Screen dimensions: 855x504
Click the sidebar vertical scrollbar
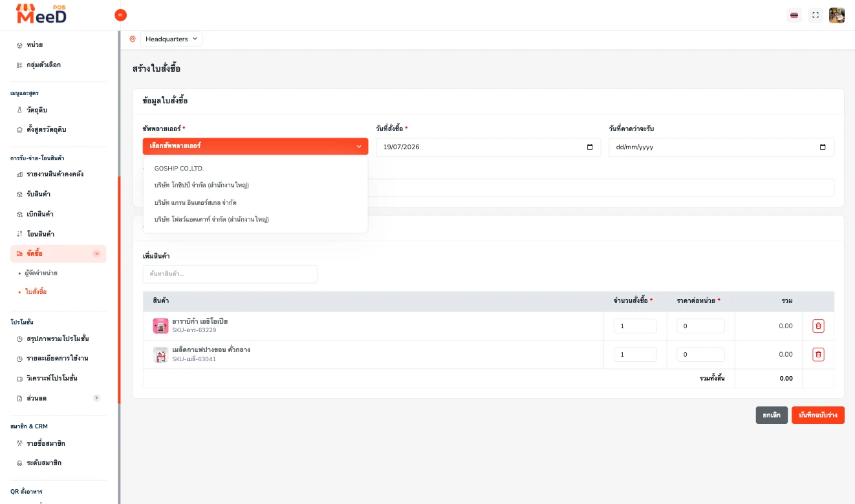pyautogui.click(x=119, y=291)
